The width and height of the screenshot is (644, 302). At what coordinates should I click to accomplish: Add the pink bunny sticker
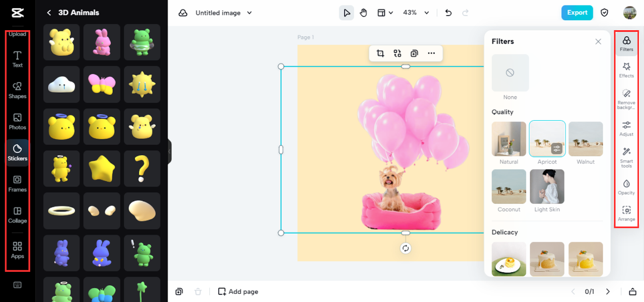click(102, 42)
